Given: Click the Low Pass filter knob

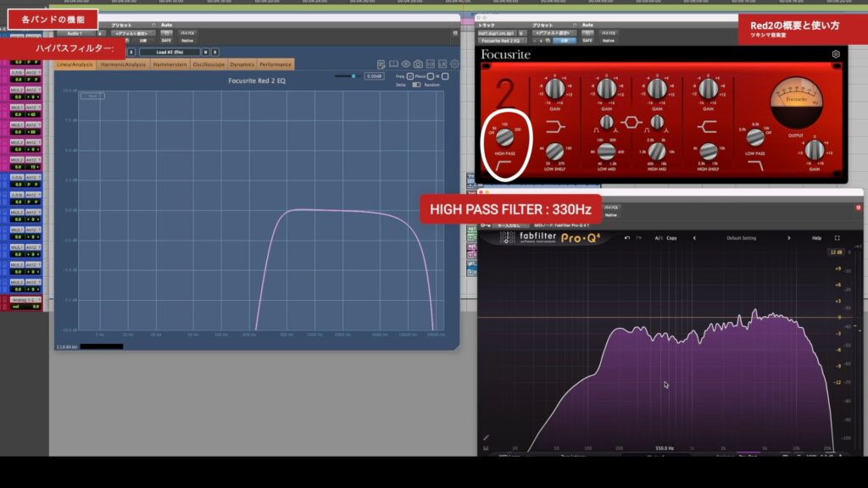Looking at the screenshot, I should [x=754, y=137].
